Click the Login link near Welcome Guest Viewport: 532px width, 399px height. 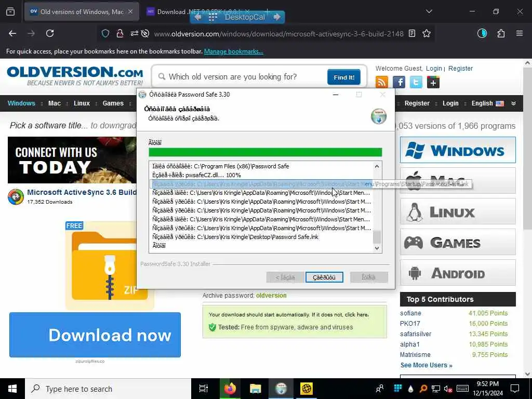click(434, 68)
